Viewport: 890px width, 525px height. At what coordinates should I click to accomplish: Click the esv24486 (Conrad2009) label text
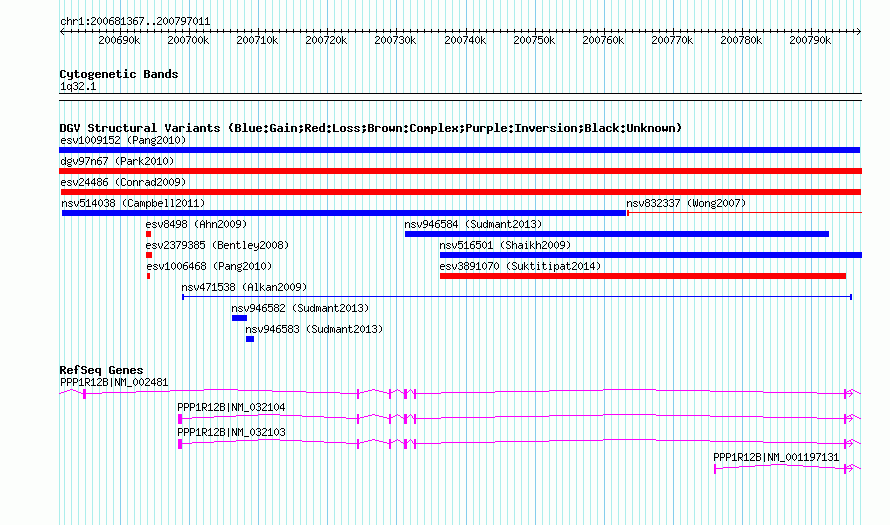[123, 182]
